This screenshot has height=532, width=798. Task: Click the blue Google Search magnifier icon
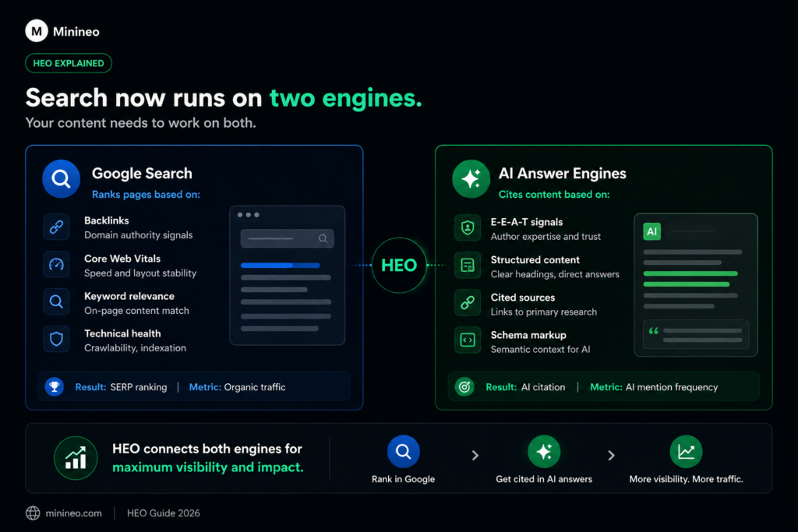[x=61, y=179]
